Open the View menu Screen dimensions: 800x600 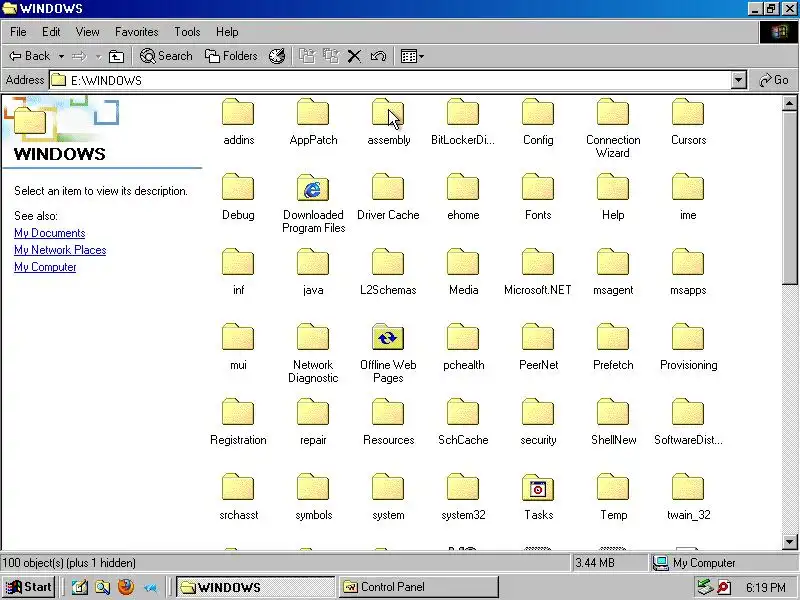pos(87,32)
